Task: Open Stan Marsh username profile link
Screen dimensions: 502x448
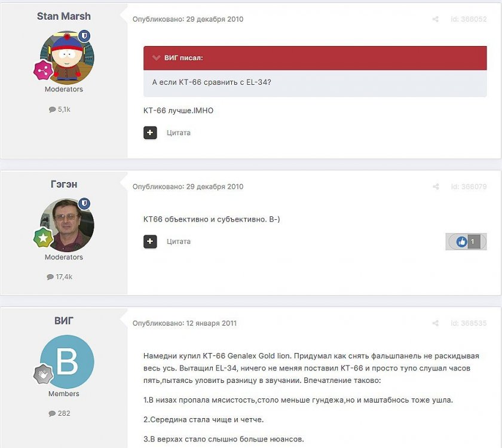Action: pos(64,16)
